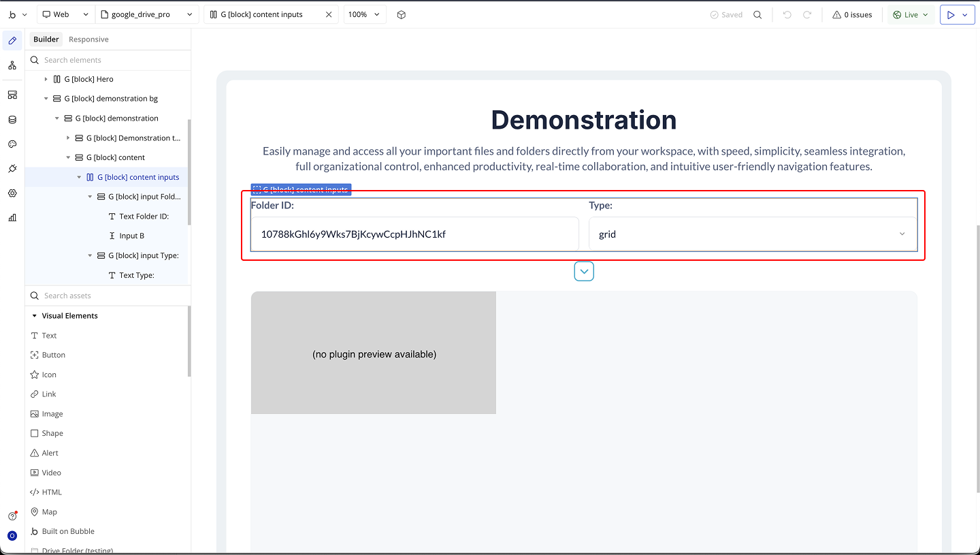This screenshot has height=555, width=980.
Task: Add a Shape element from palette
Action: coord(47,433)
